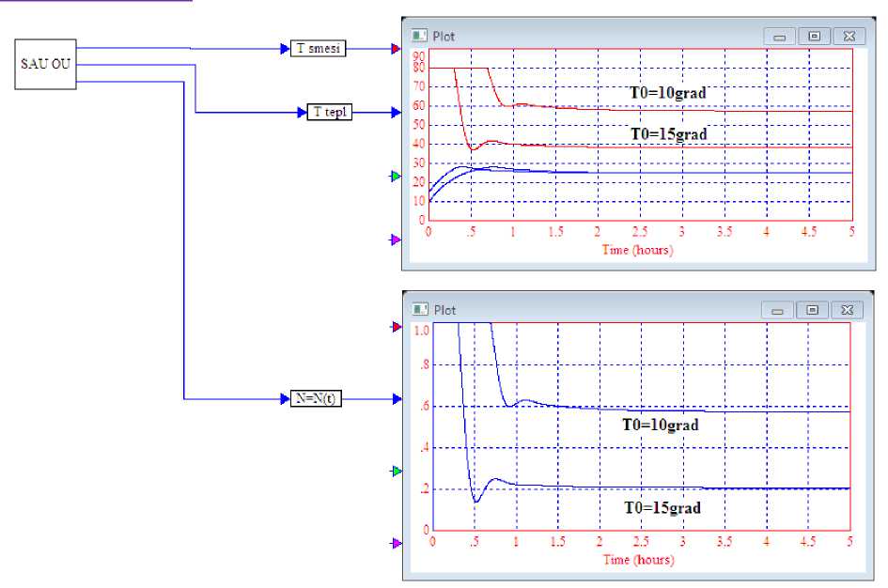The image size is (888, 588).
Task: Click the lower Plot window title text
Action: pos(444,310)
